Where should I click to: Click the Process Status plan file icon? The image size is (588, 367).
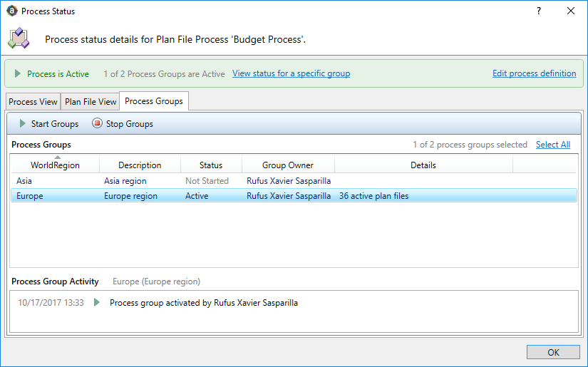tap(19, 38)
